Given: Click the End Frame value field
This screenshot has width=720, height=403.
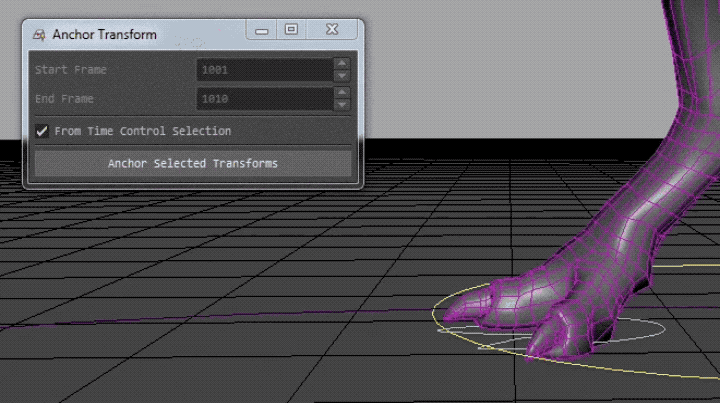Looking at the screenshot, I should click(264, 99).
